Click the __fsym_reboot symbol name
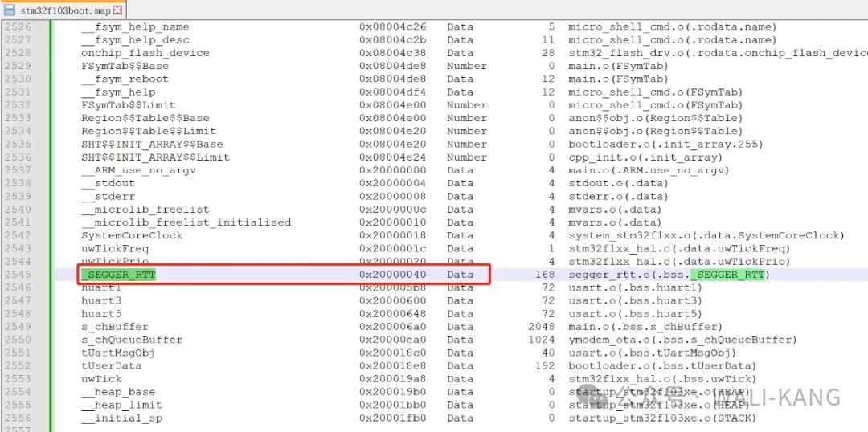 click(125, 79)
